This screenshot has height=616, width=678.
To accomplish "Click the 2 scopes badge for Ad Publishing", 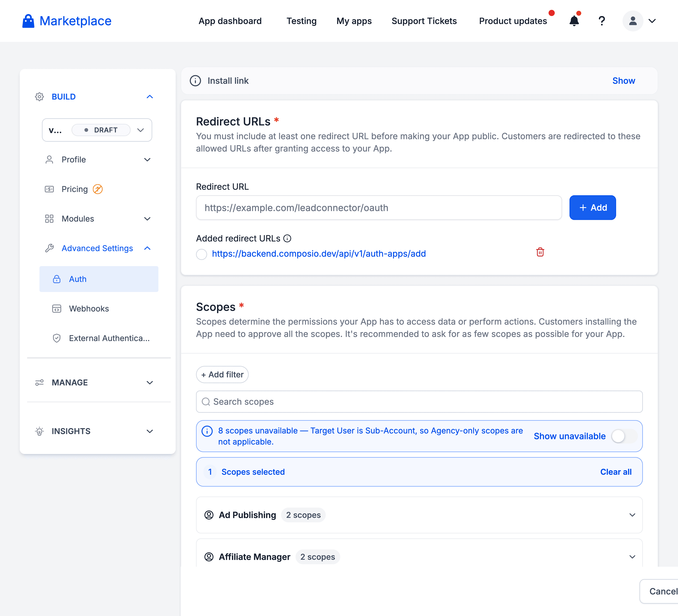I will (303, 515).
